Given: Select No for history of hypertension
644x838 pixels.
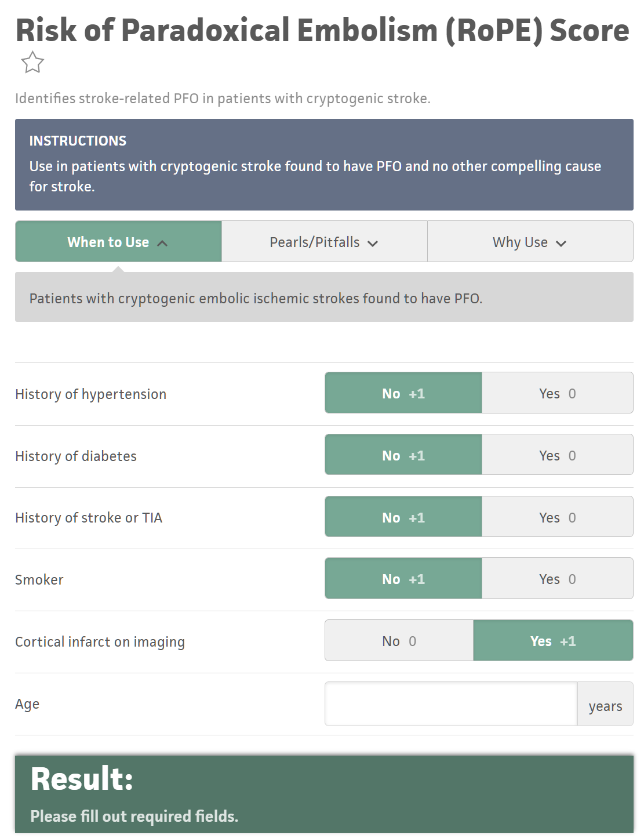Looking at the screenshot, I should pos(403,393).
